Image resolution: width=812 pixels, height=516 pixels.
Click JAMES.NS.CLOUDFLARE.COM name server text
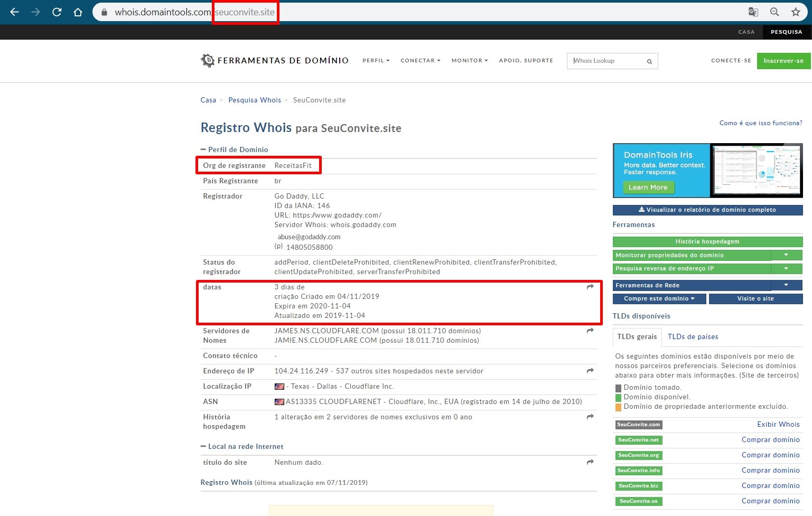point(326,331)
